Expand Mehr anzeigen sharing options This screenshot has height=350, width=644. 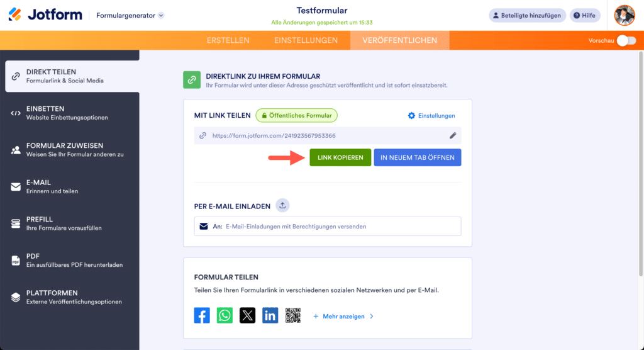pyautogui.click(x=343, y=316)
